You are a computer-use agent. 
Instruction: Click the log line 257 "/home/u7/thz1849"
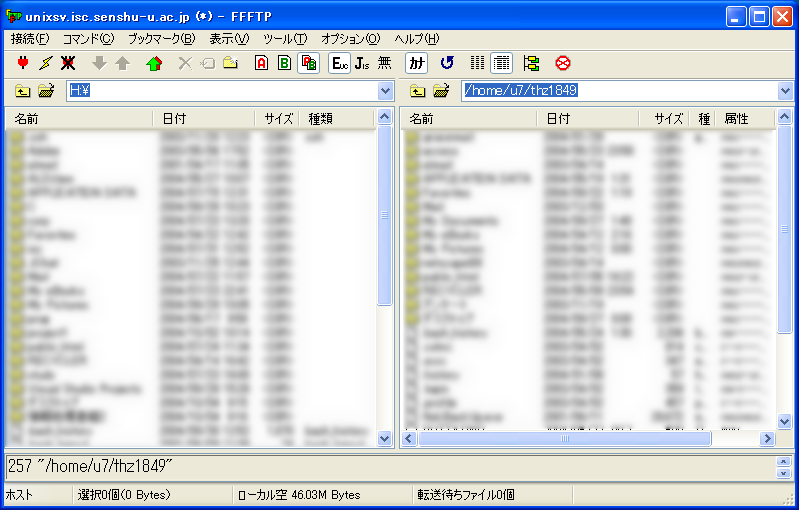point(90,466)
